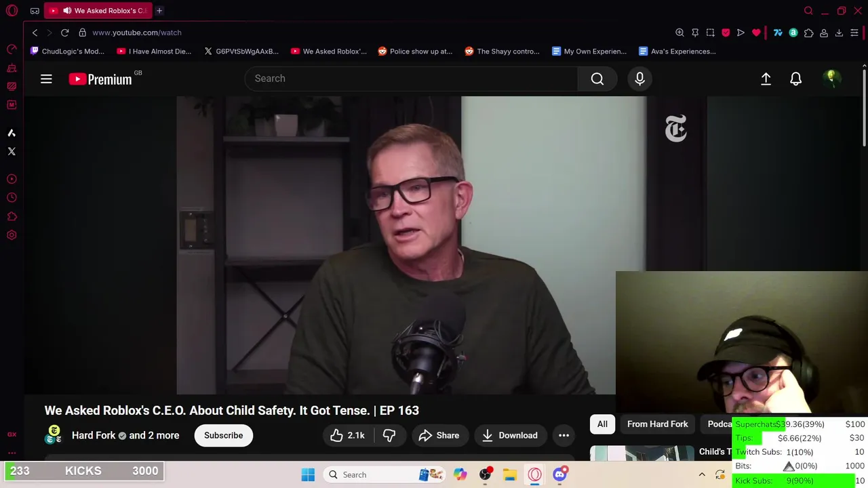Open the browser downloads icon

coord(839,33)
